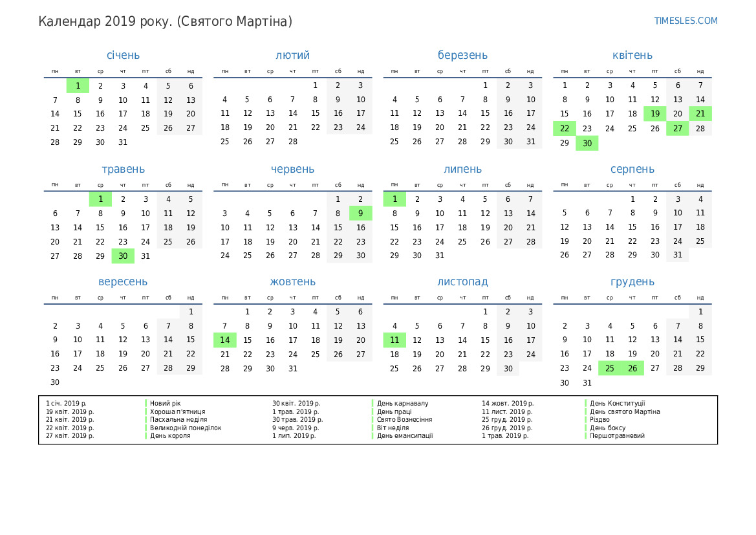Click 'Новий рік' in the holiday legend
756x535 pixels.
point(166,404)
